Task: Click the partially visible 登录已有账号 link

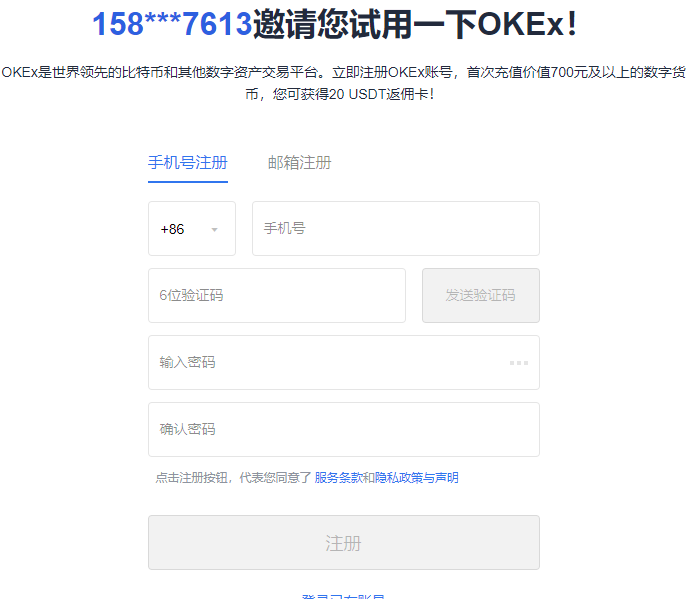Action: pos(343,595)
